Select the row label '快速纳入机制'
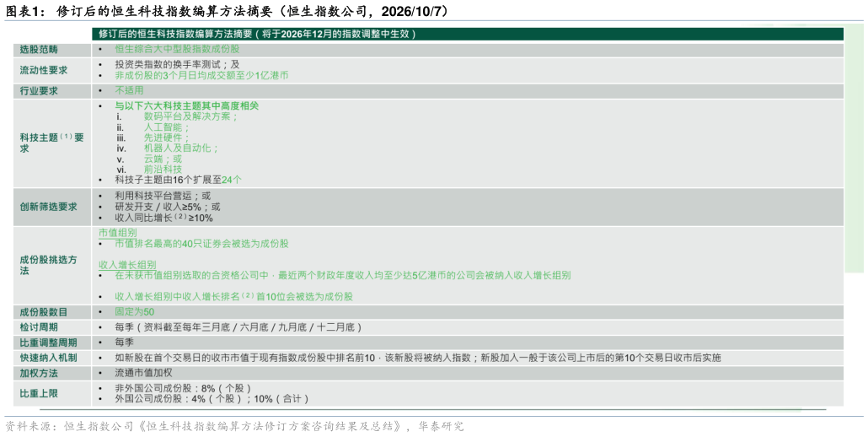868x437 pixels. (x=48, y=358)
